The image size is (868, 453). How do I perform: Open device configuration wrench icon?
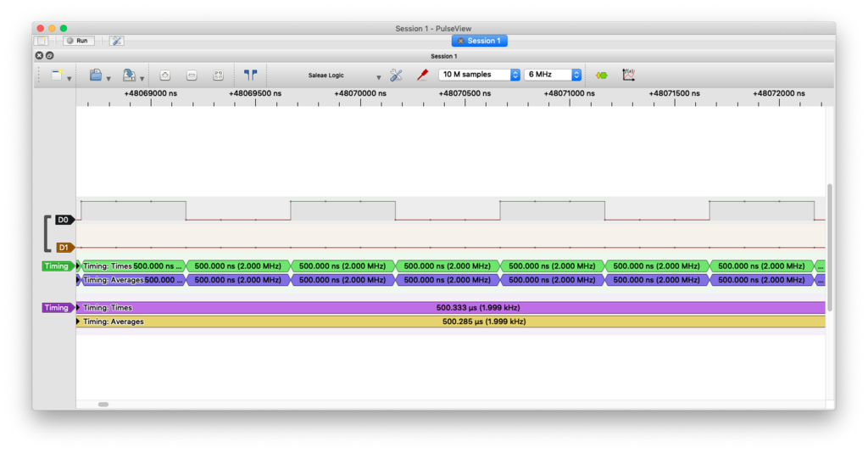(395, 75)
